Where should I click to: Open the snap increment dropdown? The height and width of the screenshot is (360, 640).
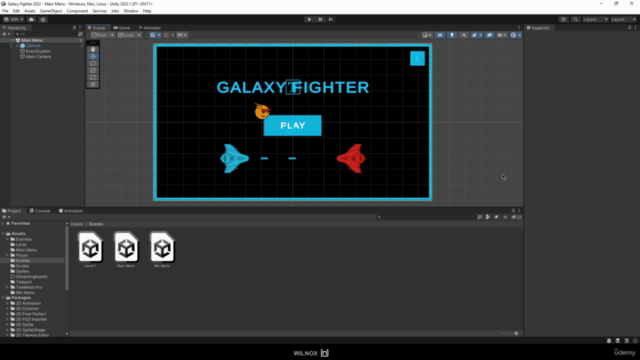click(182, 35)
